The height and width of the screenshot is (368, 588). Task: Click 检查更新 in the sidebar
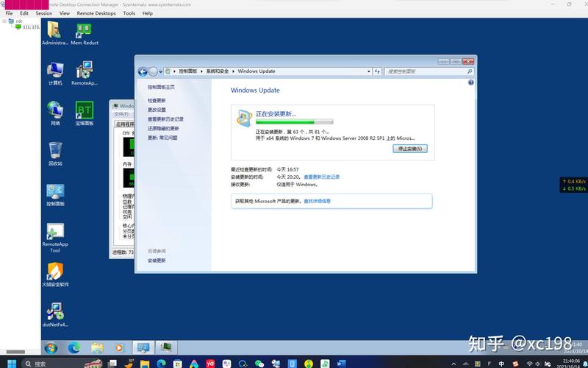click(157, 101)
